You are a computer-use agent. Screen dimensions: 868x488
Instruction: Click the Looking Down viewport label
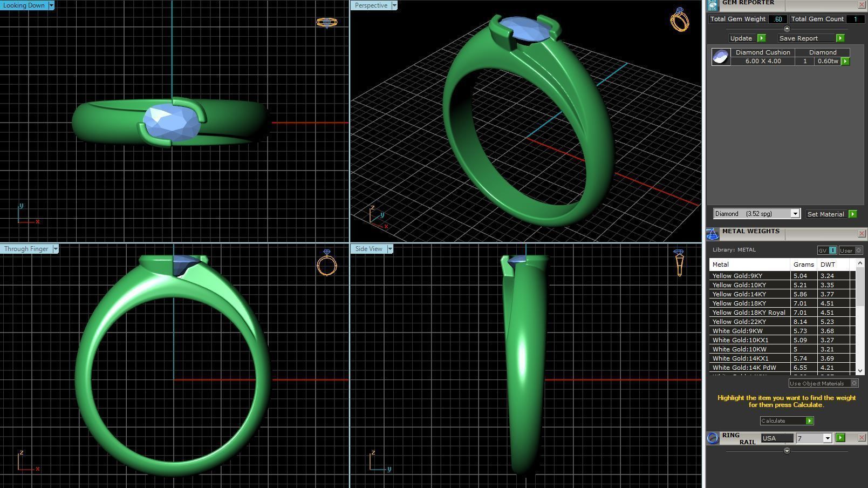pos(24,5)
